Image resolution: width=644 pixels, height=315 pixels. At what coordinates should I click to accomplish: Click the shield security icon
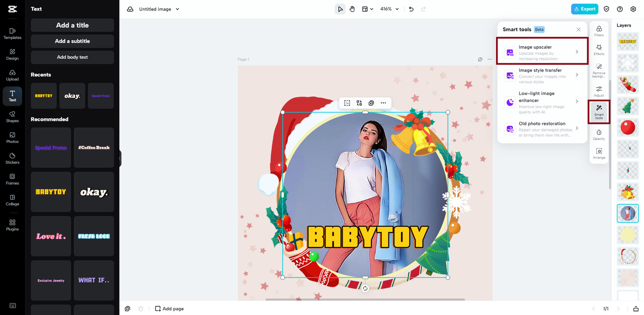(x=606, y=9)
